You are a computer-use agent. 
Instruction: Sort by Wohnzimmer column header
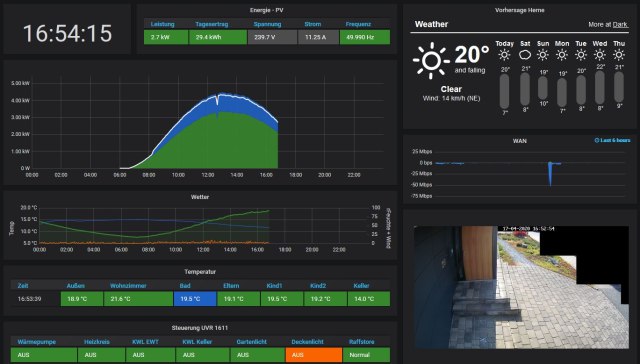(128, 286)
